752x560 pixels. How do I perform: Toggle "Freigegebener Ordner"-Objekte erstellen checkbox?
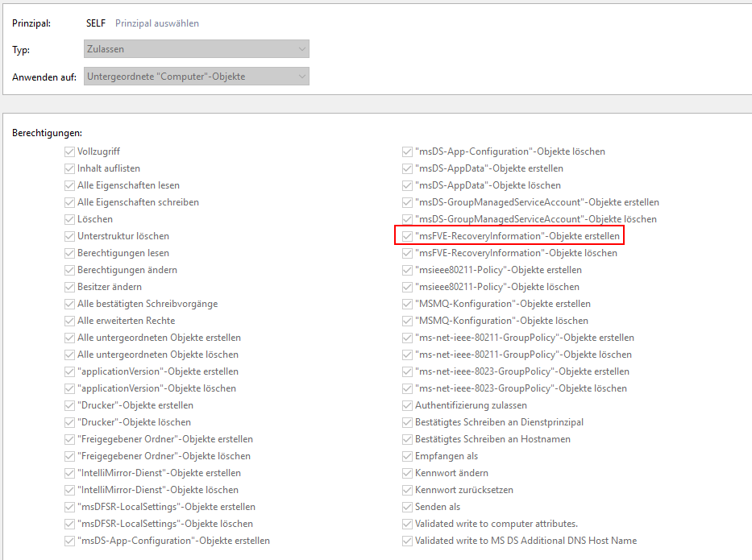click(x=69, y=439)
